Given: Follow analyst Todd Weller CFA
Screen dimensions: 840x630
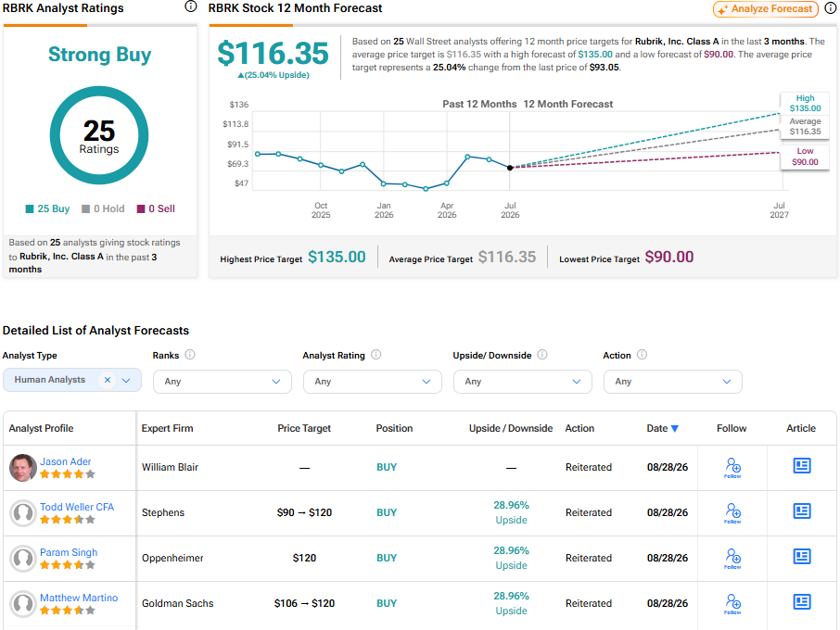Looking at the screenshot, I should coord(732,512).
